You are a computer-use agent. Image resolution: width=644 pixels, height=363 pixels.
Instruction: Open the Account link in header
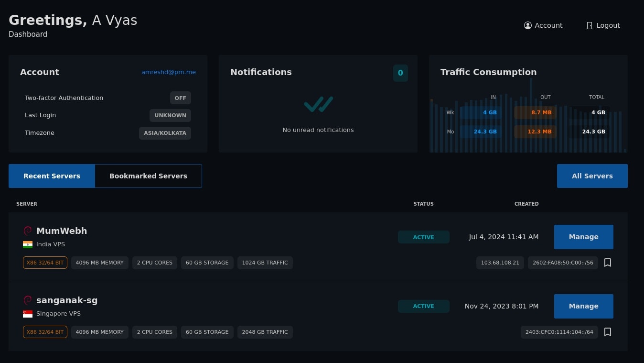point(543,25)
